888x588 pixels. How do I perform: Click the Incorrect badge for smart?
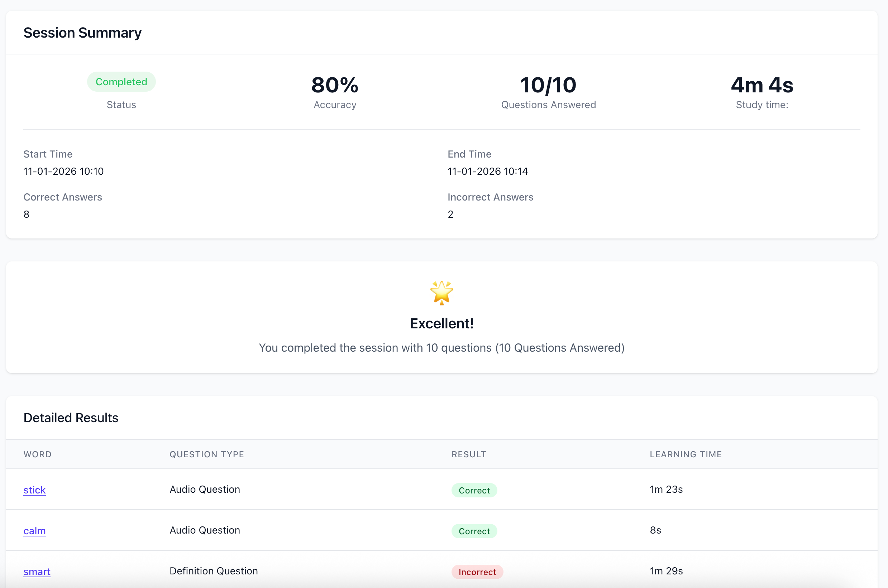click(x=477, y=572)
